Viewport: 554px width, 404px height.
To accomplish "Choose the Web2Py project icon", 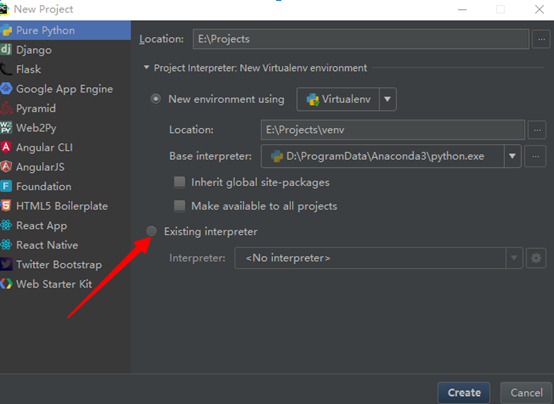I will (6, 128).
